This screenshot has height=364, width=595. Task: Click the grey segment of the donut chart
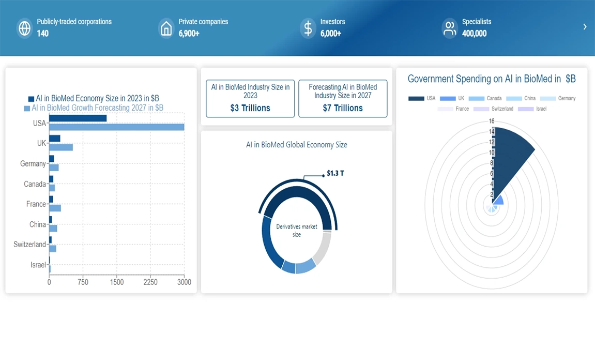coord(323,248)
